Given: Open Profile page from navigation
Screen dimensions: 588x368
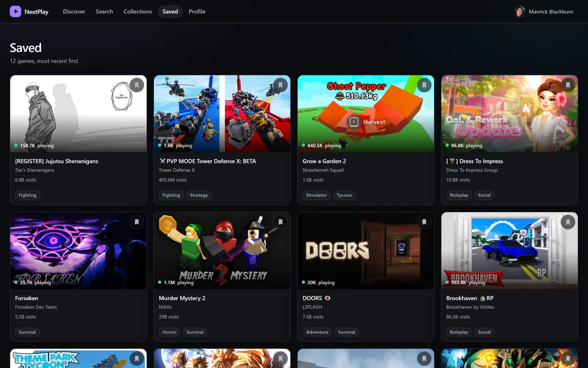Looking at the screenshot, I should [x=197, y=11].
